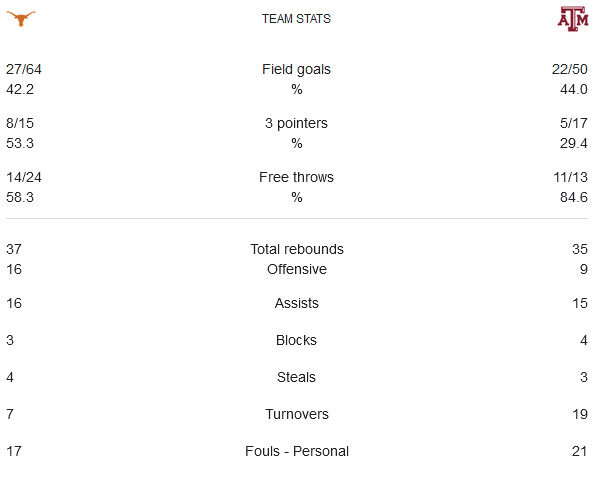Select the Free throws stat label
Viewport: 604px width, 478px height.
296,177
